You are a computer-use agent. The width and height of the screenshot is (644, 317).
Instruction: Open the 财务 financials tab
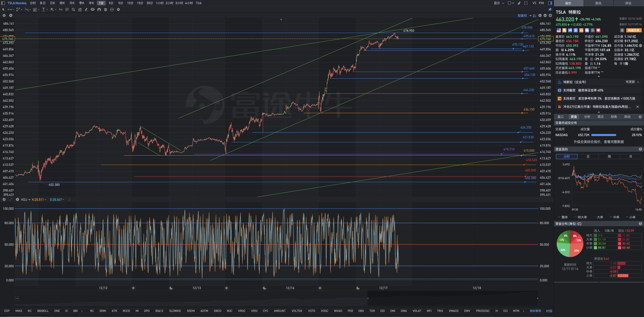(x=614, y=117)
